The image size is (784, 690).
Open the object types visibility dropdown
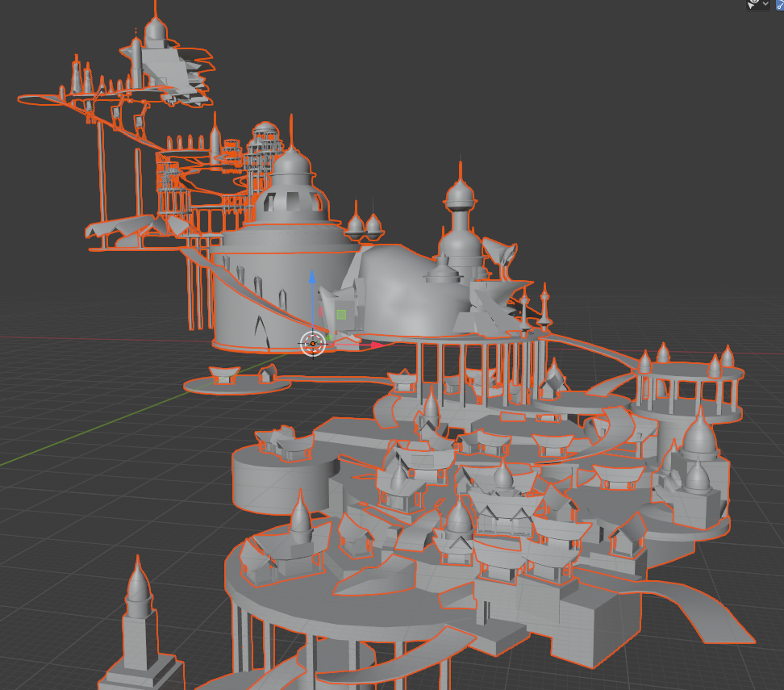(758, 5)
